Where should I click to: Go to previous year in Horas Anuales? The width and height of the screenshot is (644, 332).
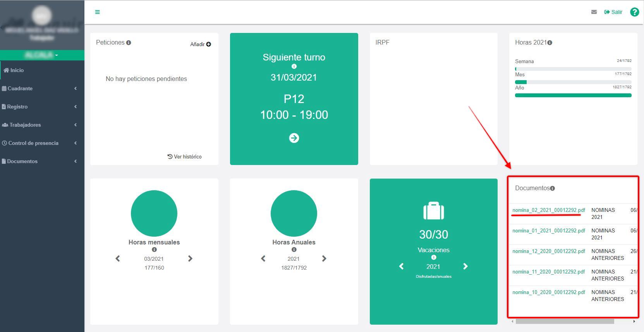point(263,258)
